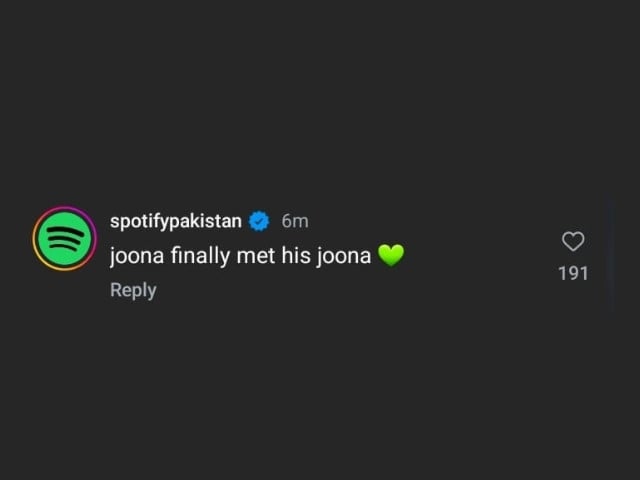Click the empty dark area above the comment
The height and width of the screenshot is (480, 640).
[x=320, y=102]
